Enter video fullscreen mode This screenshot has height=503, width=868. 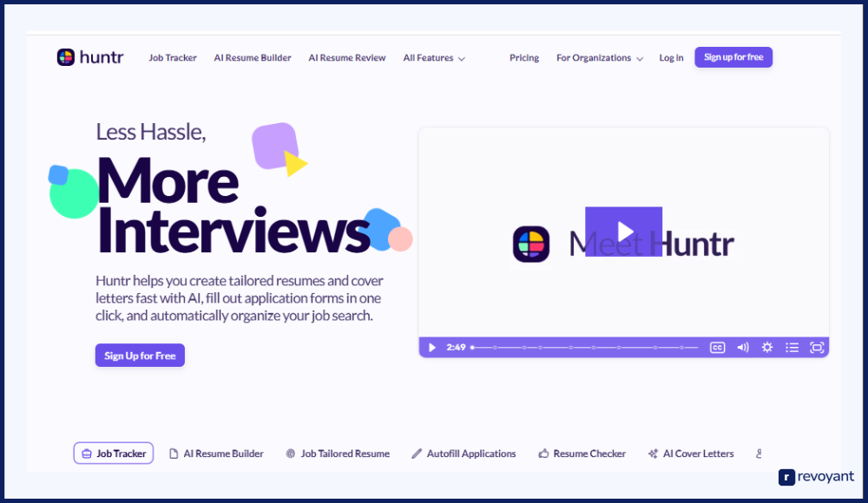(x=817, y=348)
